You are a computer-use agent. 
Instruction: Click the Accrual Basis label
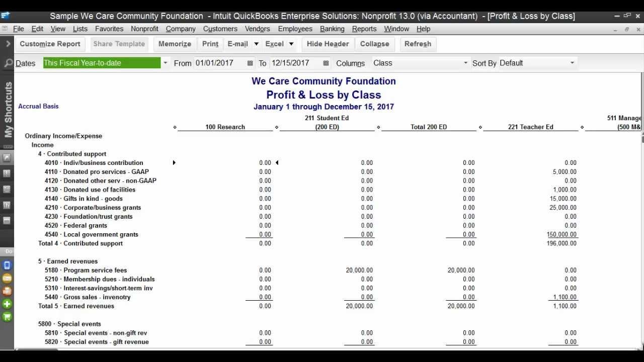click(38, 107)
